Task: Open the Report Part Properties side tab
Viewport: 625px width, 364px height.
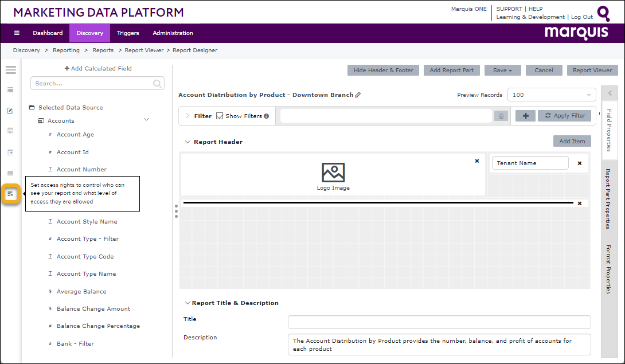Action: (608, 198)
